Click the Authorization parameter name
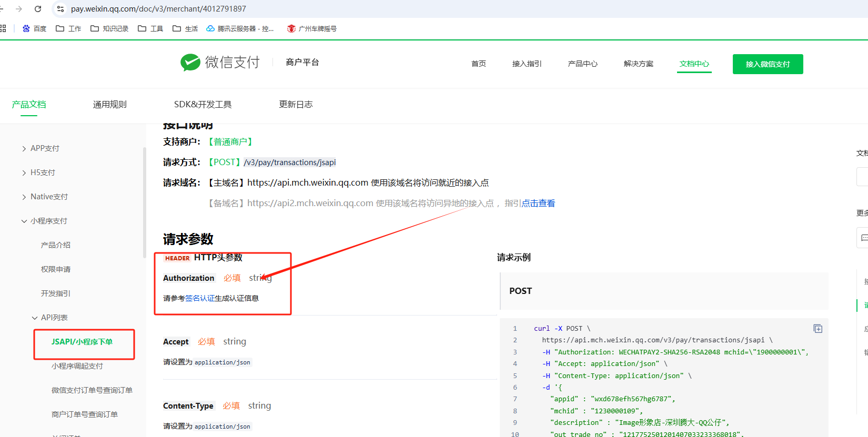 189,278
